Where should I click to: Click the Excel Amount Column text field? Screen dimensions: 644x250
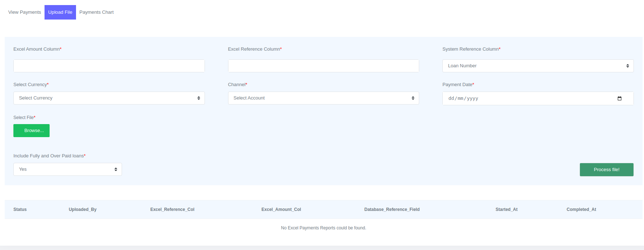109,66
